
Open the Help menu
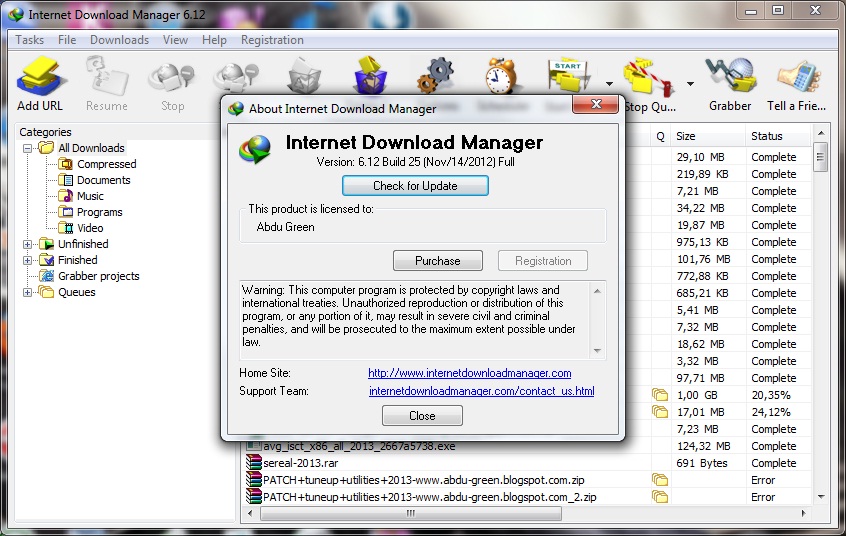point(214,40)
